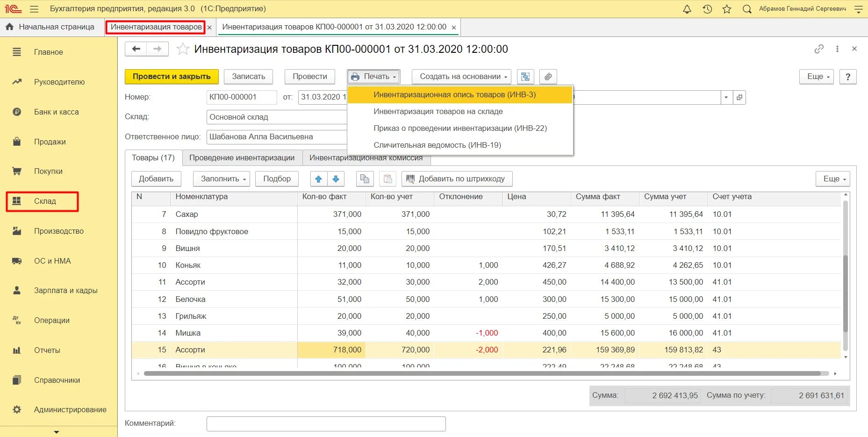Navigate back with the left arrow
The width and height of the screenshot is (868, 437).
[x=136, y=49]
